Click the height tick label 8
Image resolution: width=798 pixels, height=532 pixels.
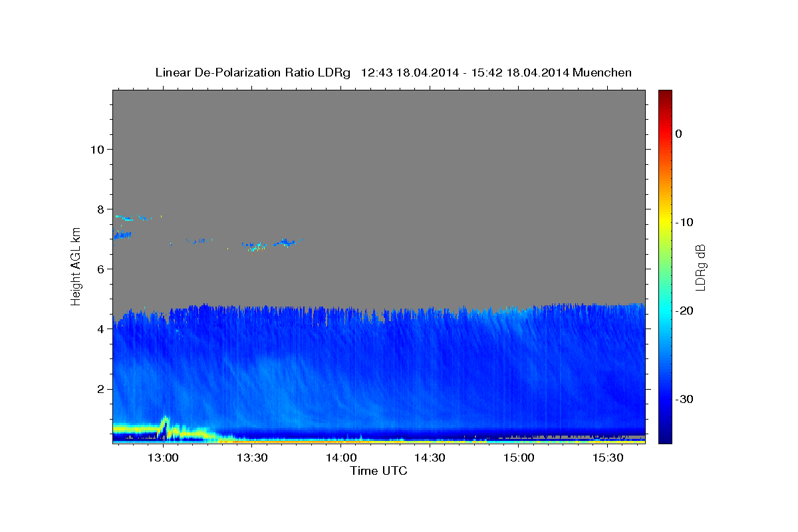coord(100,209)
